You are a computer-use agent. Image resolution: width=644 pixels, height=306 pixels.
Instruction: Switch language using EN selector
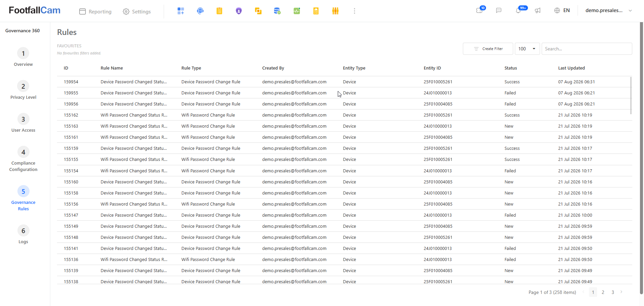tap(567, 10)
